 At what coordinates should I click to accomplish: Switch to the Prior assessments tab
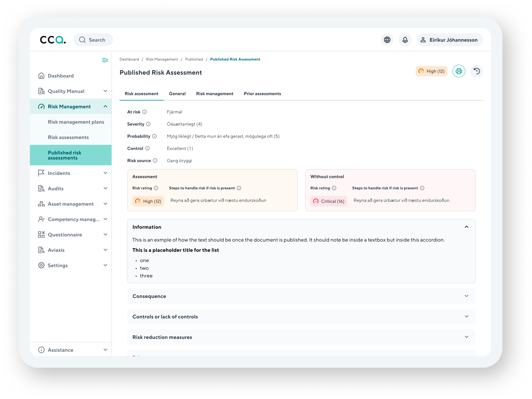(x=262, y=94)
